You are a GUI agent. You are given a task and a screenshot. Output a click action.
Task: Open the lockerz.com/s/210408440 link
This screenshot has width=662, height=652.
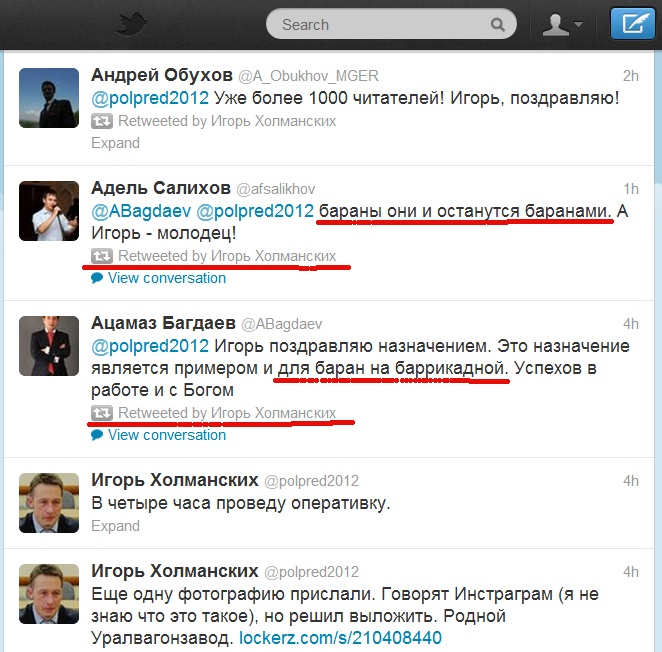[340, 638]
